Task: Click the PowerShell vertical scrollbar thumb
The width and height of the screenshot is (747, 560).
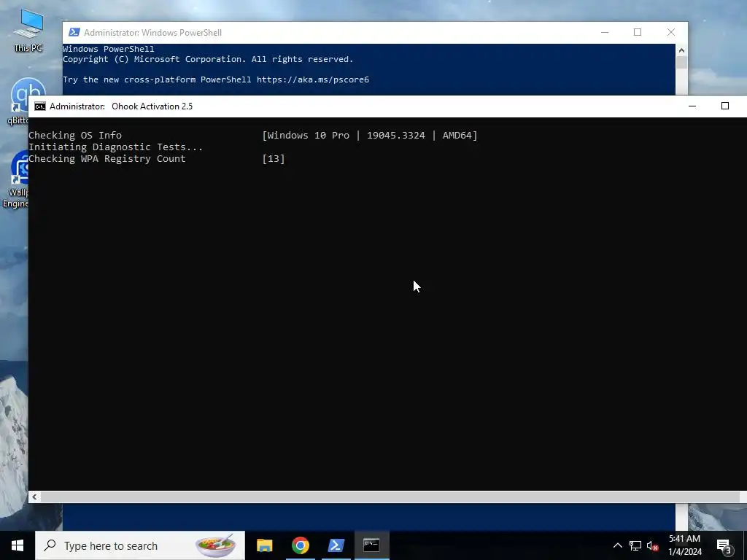Action: pos(681,63)
